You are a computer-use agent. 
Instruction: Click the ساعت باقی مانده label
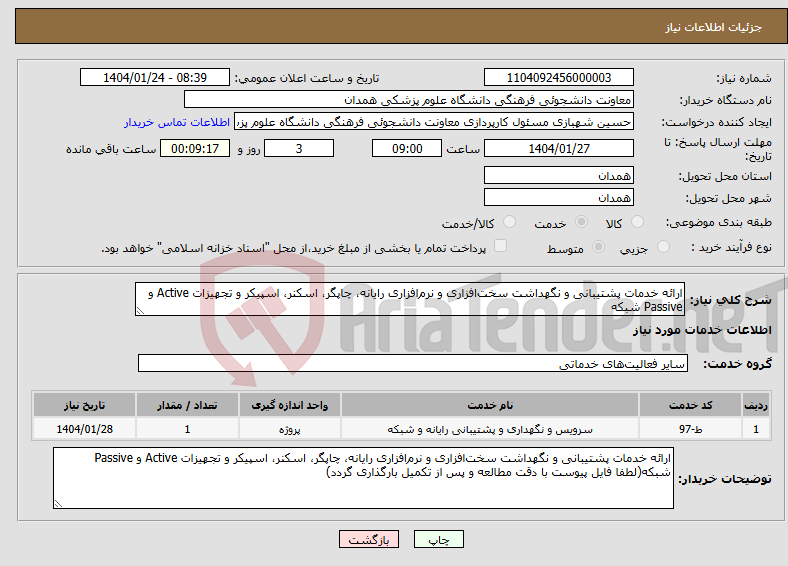111,149
